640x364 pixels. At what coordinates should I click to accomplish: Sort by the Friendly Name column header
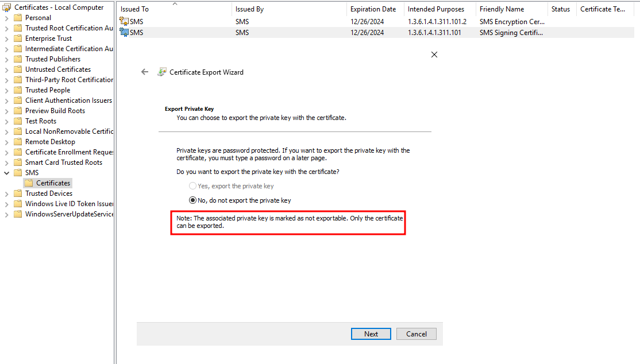(511, 9)
